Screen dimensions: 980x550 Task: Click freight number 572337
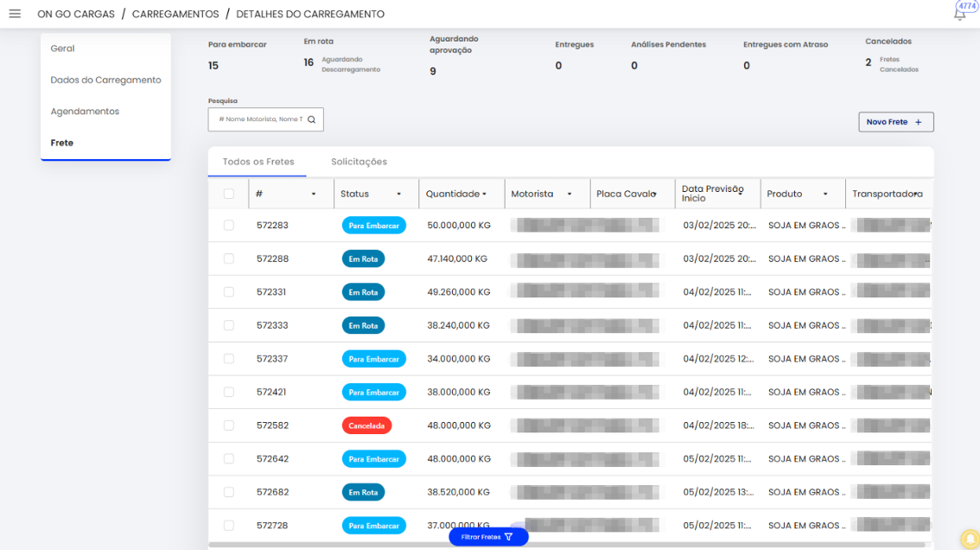pos(272,359)
